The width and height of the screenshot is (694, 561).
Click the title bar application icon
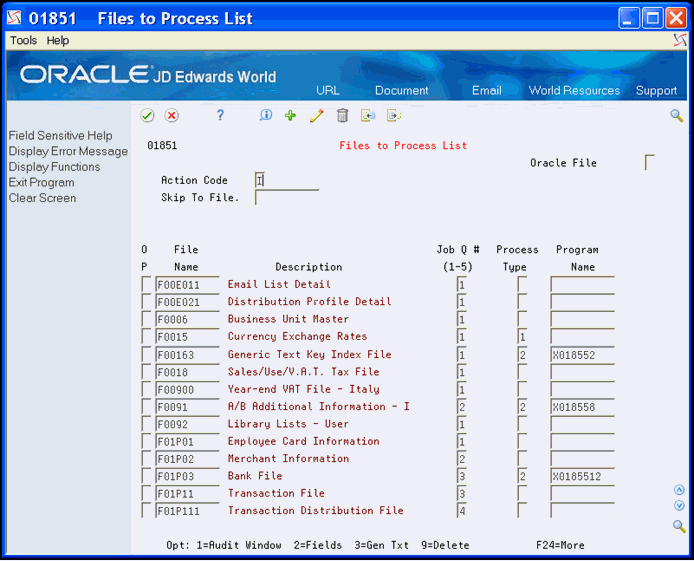click(14, 18)
